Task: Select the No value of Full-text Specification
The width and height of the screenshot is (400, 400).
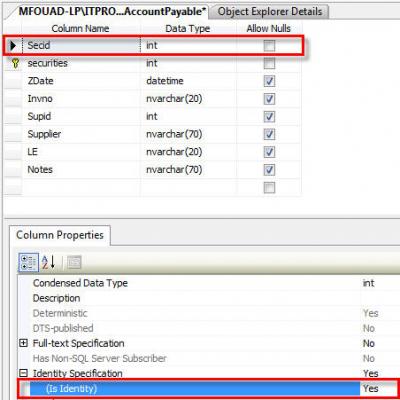Action: pyautogui.click(x=369, y=343)
